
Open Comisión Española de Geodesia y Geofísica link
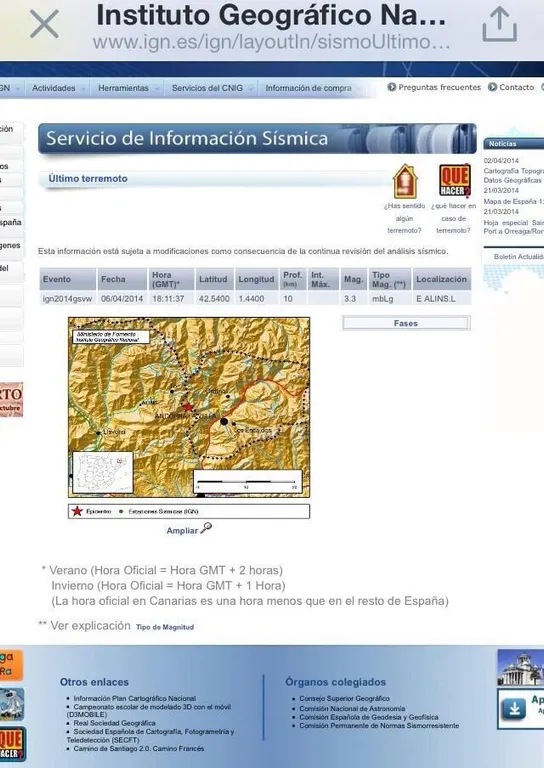[x=369, y=717]
